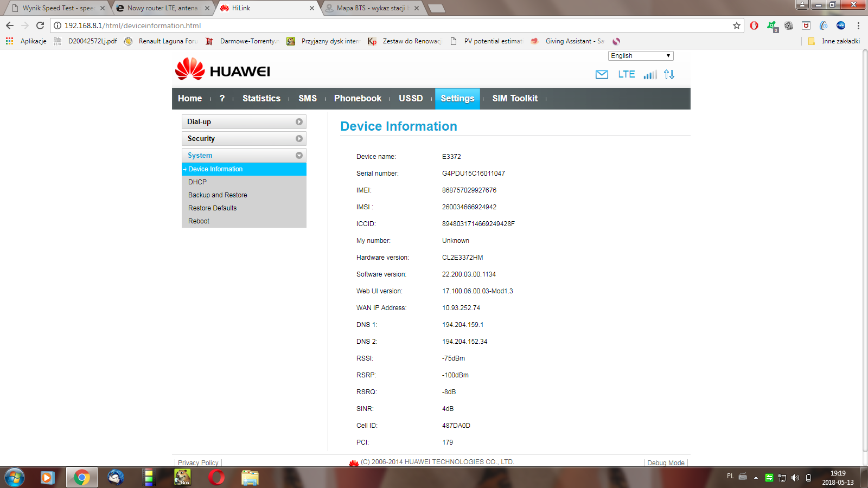Go back using the browser back arrow
The height and width of the screenshot is (488, 868).
point(10,25)
